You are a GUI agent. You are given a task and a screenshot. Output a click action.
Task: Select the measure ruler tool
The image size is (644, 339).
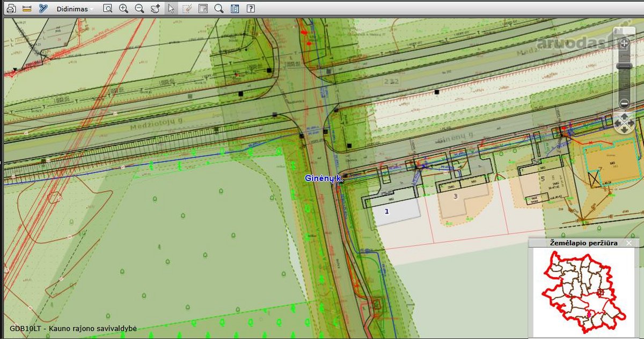click(x=27, y=9)
